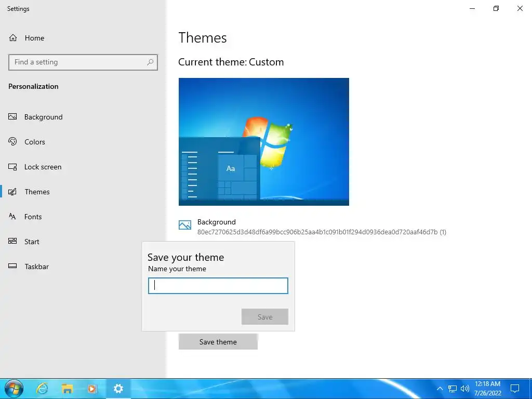Launch Internet Explorer from the taskbar

click(x=42, y=389)
